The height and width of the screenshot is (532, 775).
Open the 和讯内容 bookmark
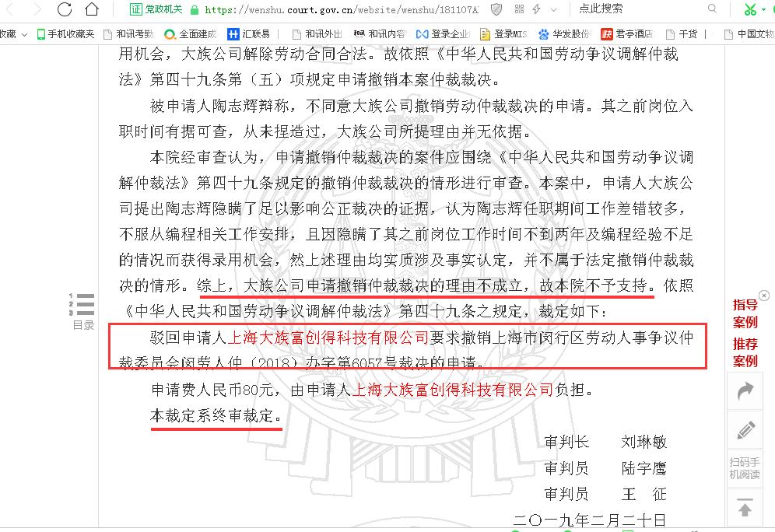click(x=380, y=34)
